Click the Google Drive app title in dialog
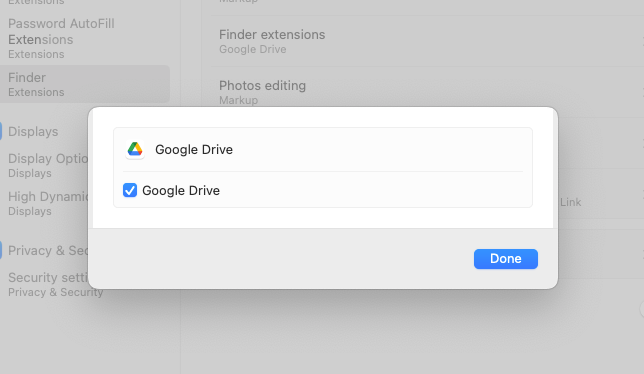 [x=194, y=149]
